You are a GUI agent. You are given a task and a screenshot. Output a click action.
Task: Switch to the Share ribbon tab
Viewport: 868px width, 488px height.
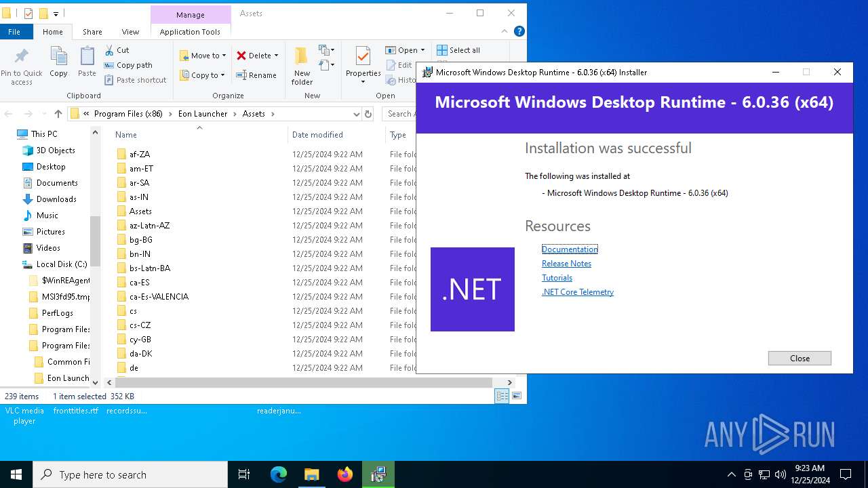coord(92,31)
